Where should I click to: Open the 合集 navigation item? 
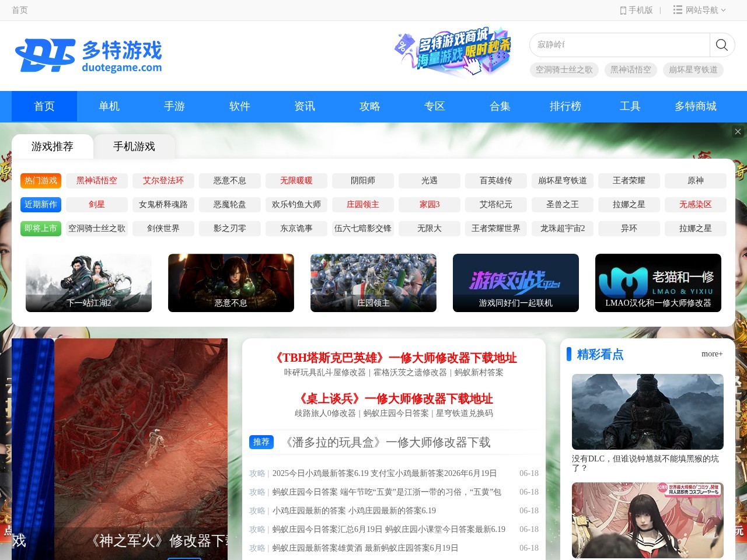[500, 106]
